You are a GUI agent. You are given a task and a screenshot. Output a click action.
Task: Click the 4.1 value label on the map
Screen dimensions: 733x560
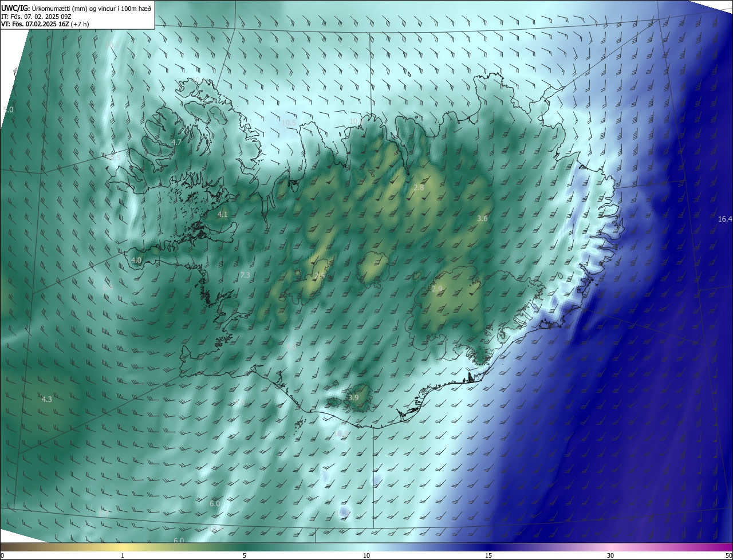[x=223, y=215]
